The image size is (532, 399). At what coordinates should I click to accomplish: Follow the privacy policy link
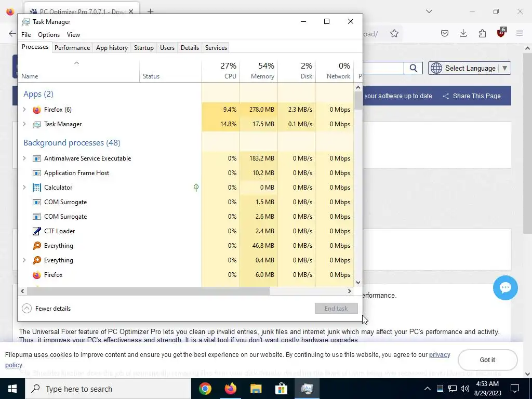pos(440,355)
